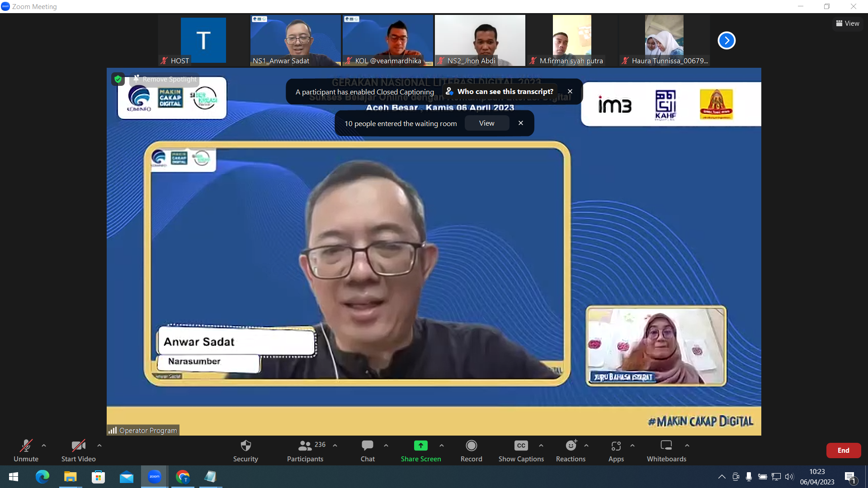Open Microsoft Edge from taskbar
This screenshot has height=488, width=868.
42,477
